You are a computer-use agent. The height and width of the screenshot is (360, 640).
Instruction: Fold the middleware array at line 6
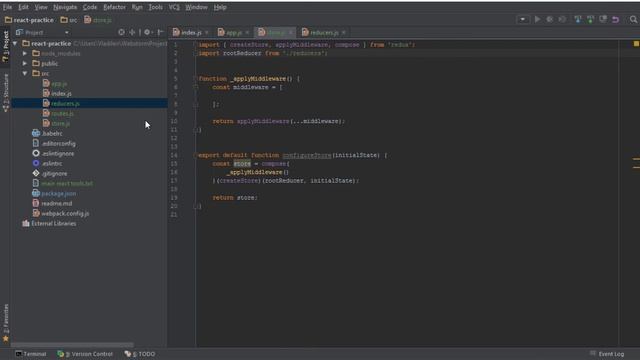tap(196, 87)
